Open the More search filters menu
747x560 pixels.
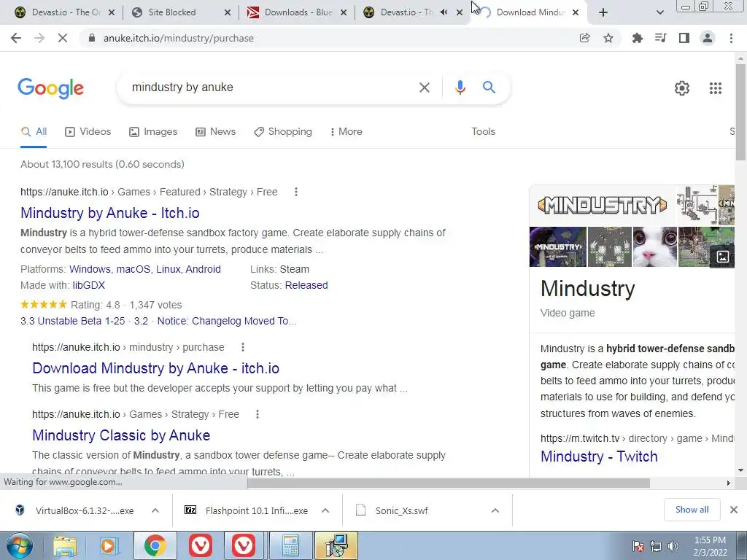pyautogui.click(x=346, y=131)
